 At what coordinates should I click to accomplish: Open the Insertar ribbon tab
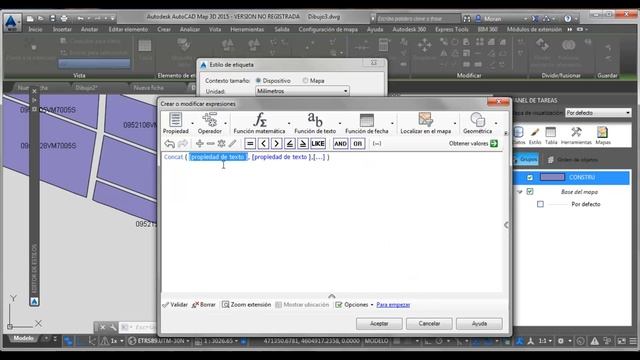[x=62, y=29]
